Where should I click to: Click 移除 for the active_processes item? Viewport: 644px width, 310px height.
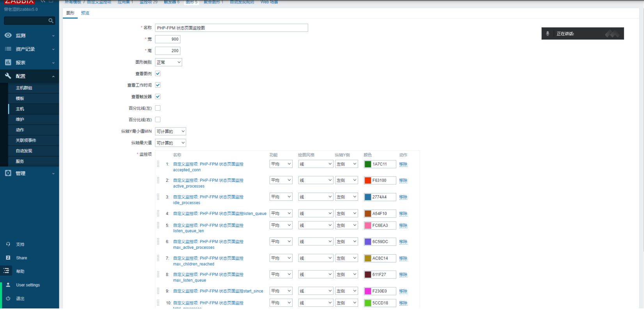click(x=403, y=180)
